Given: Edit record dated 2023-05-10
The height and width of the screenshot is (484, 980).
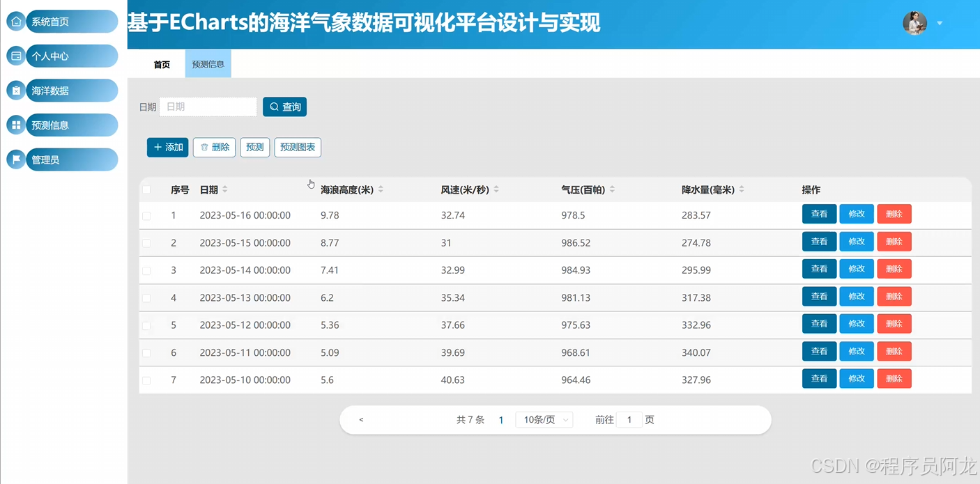Looking at the screenshot, I should point(857,379).
